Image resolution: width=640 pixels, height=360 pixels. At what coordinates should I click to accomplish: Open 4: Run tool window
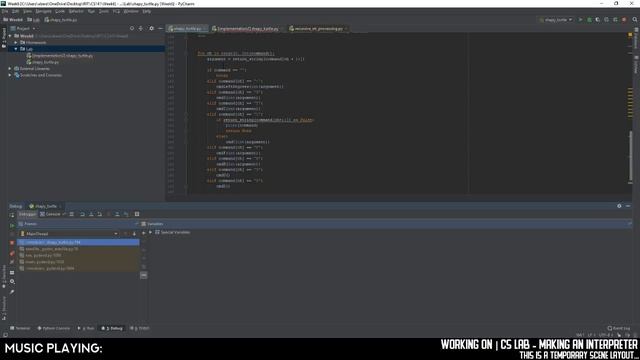point(86,328)
